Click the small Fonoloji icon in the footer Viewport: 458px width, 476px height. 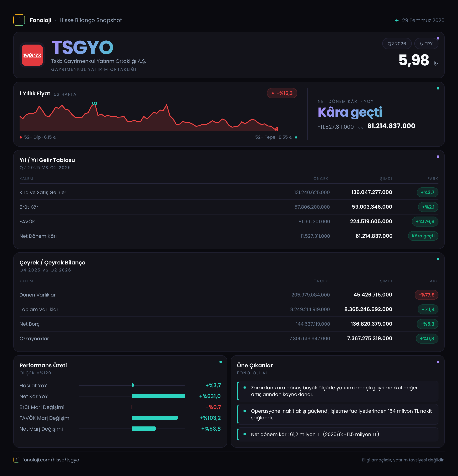[16, 460]
